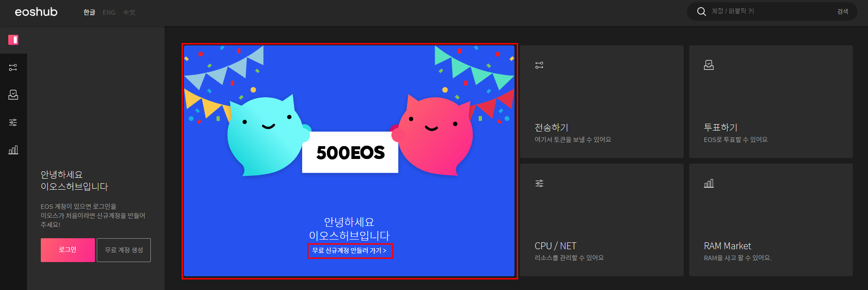
Task: Click the transfer icon in the 전송하기 card
Action: click(539, 66)
